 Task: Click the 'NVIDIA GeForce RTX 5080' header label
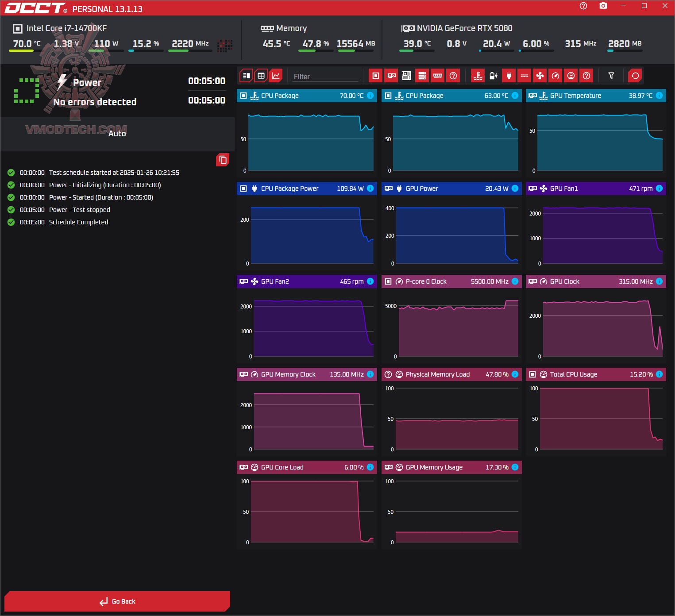coord(465,28)
